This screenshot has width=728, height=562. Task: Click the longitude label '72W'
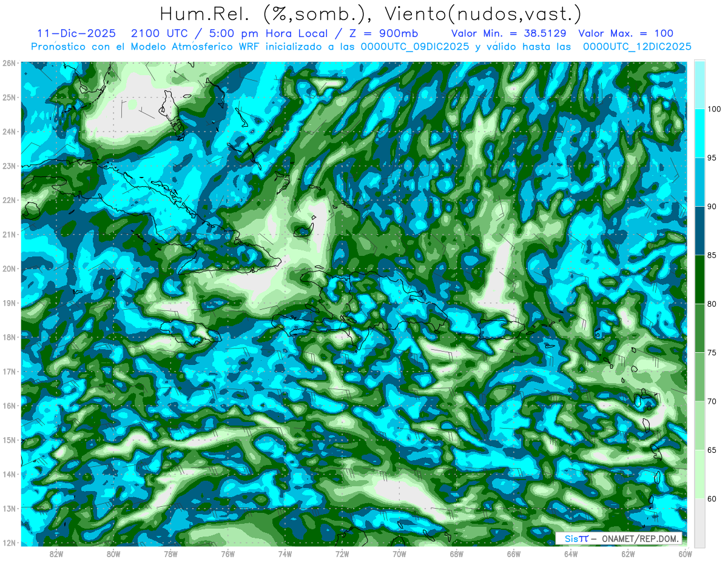pos(342,554)
